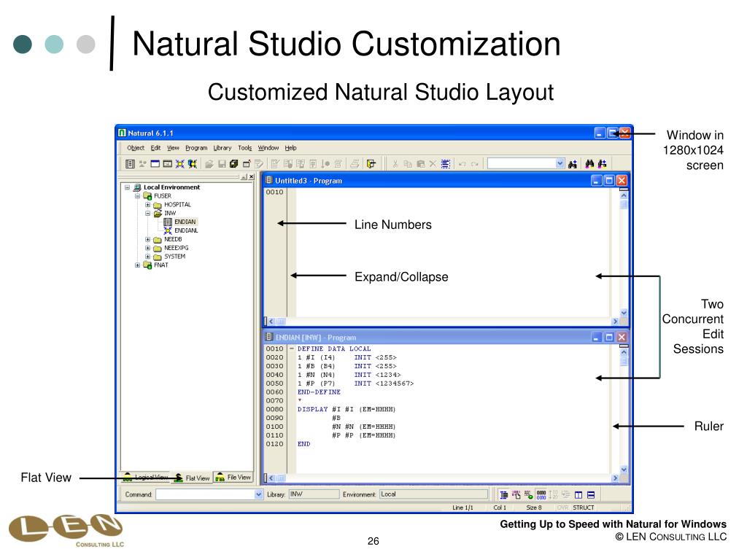The image size is (747, 560).
Task: Open the Edit menu
Action: pos(156,148)
